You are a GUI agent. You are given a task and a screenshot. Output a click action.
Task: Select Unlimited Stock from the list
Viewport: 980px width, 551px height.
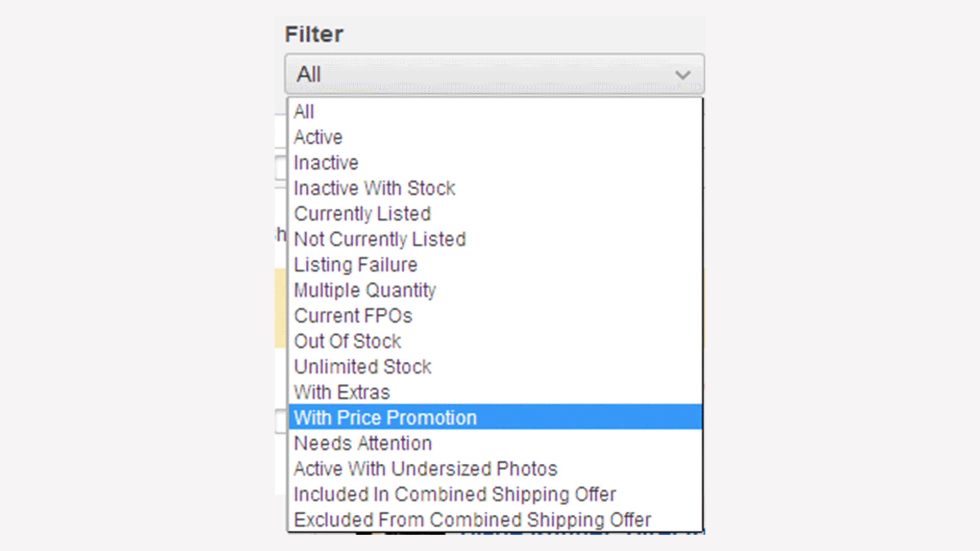362,366
